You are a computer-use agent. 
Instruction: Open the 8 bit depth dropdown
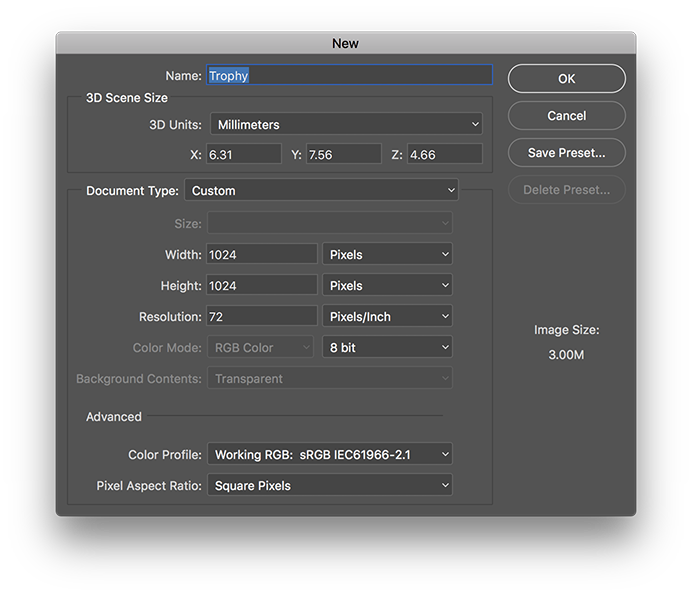tap(387, 348)
